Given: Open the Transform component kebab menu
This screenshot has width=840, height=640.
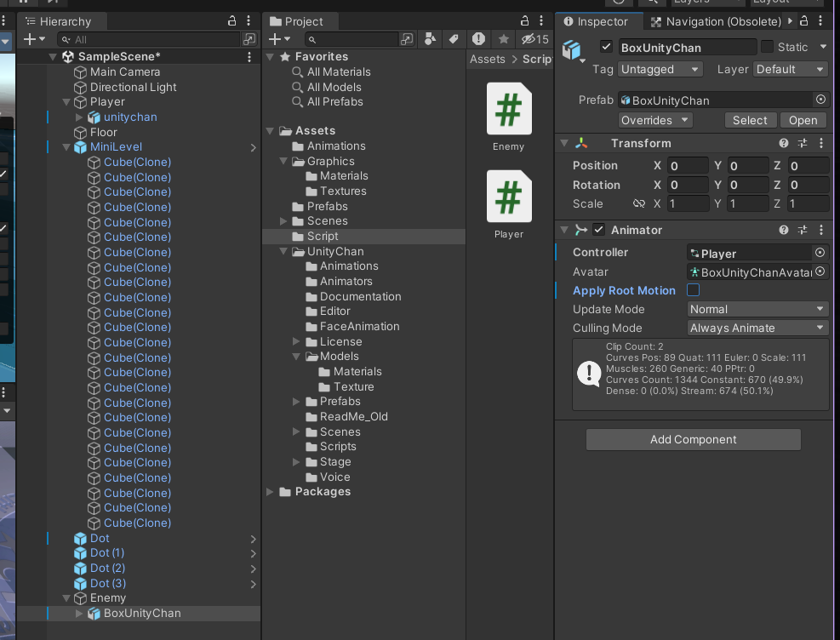Looking at the screenshot, I should (x=820, y=143).
